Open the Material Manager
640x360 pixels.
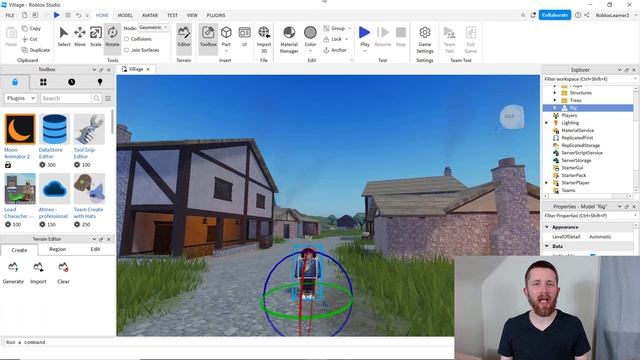tap(289, 39)
